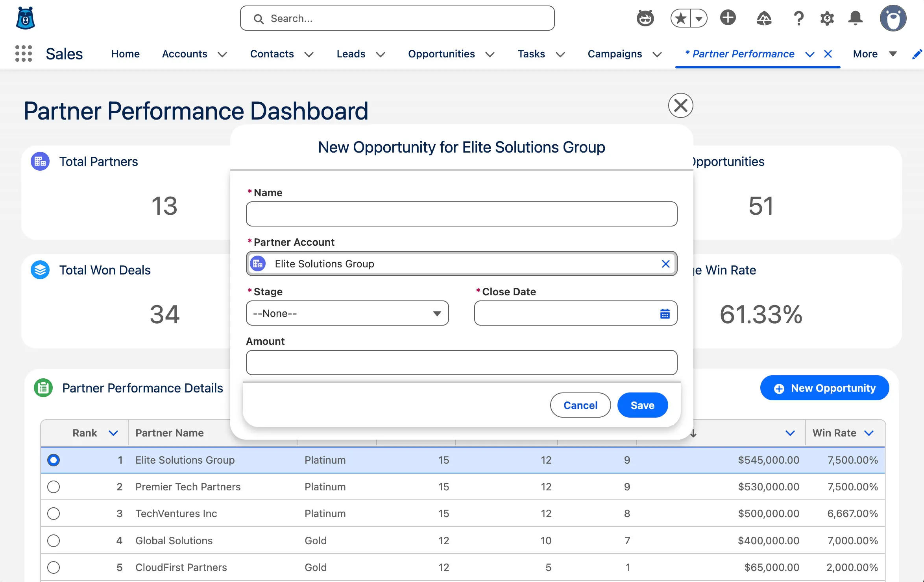Open the Stage dropdown
This screenshot has width=924, height=582.
(347, 313)
